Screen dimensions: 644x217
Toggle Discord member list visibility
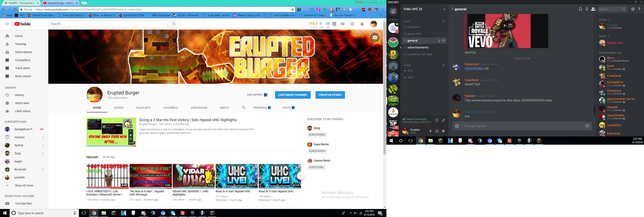point(593,9)
